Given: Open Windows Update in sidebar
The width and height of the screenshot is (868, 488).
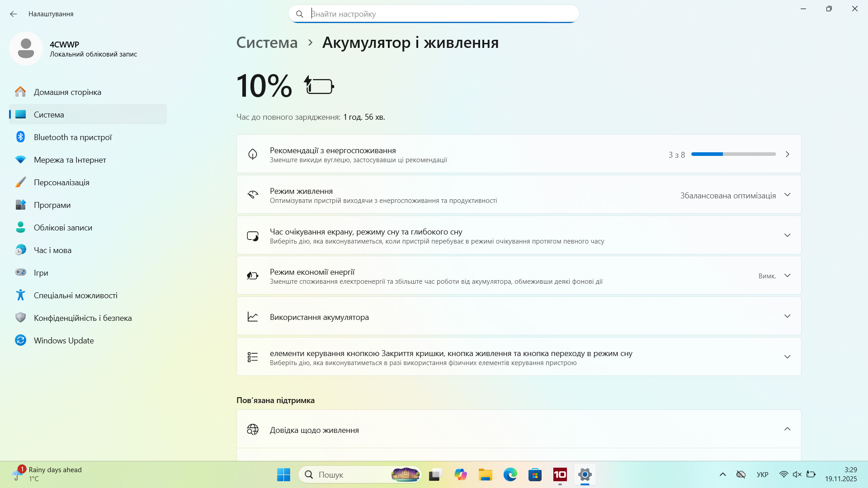Looking at the screenshot, I should click(88, 340).
